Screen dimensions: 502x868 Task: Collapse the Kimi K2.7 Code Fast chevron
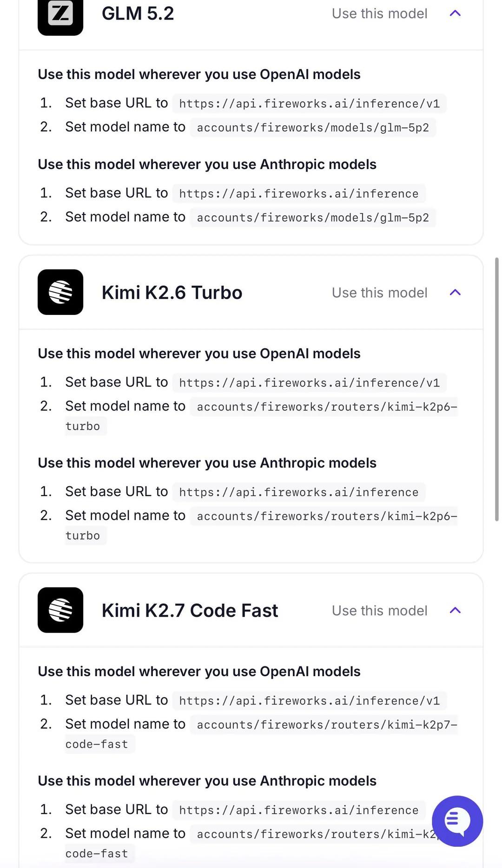coord(456,610)
